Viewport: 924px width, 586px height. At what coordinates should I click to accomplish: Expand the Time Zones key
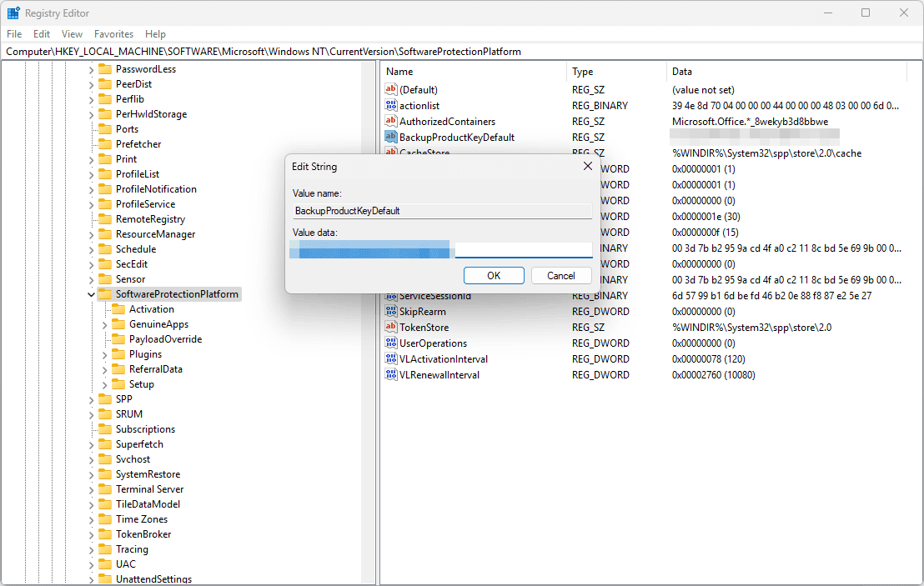coord(91,519)
